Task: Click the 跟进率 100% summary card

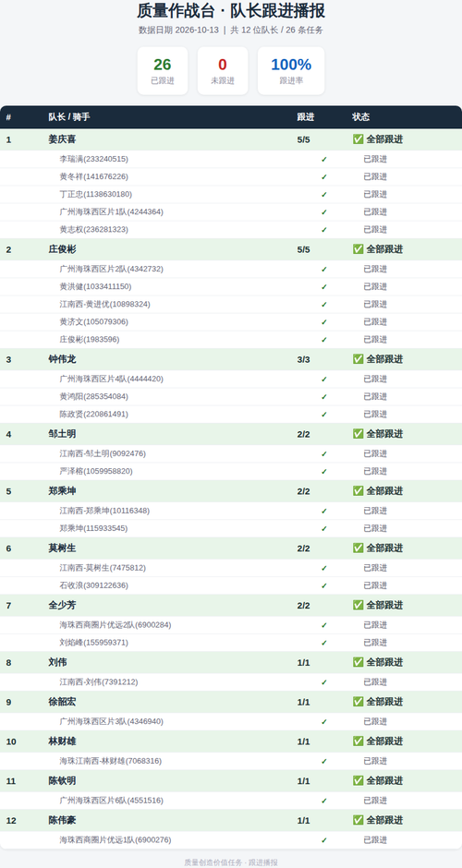Action: click(291, 71)
